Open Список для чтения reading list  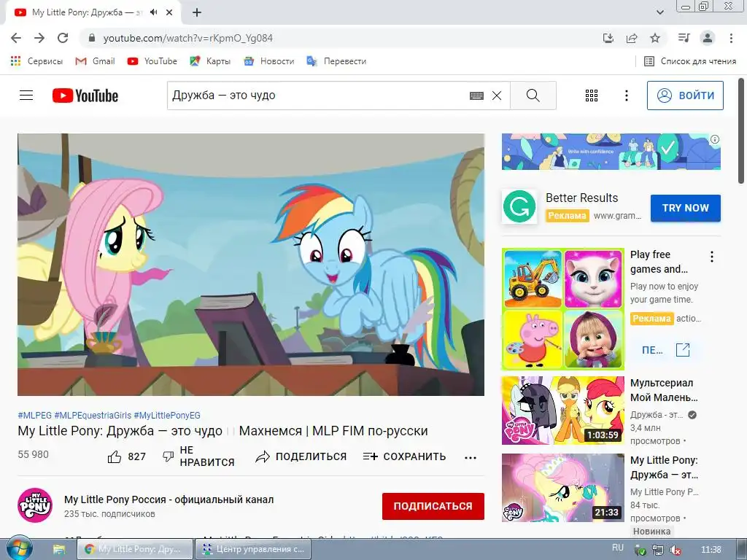[x=690, y=61]
